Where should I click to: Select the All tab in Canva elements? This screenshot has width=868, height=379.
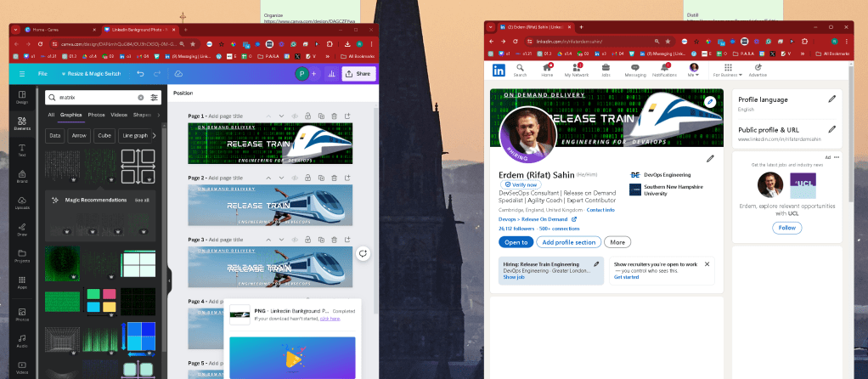(x=51, y=116)
